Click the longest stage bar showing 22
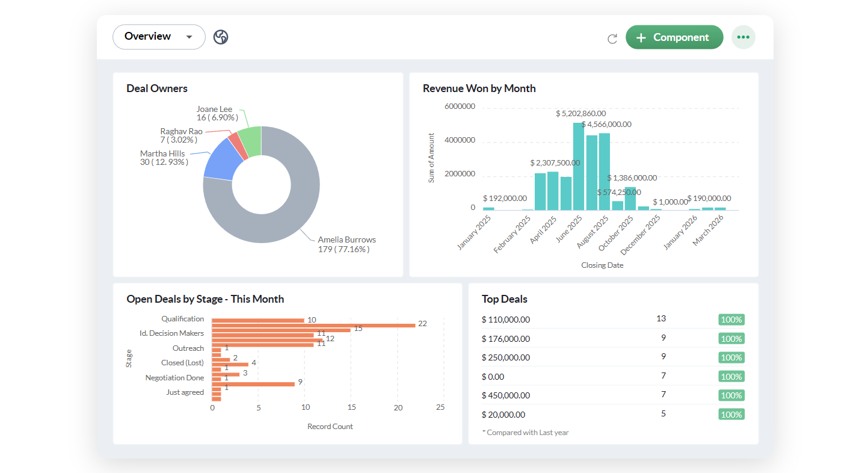 [x=313, y=326]
